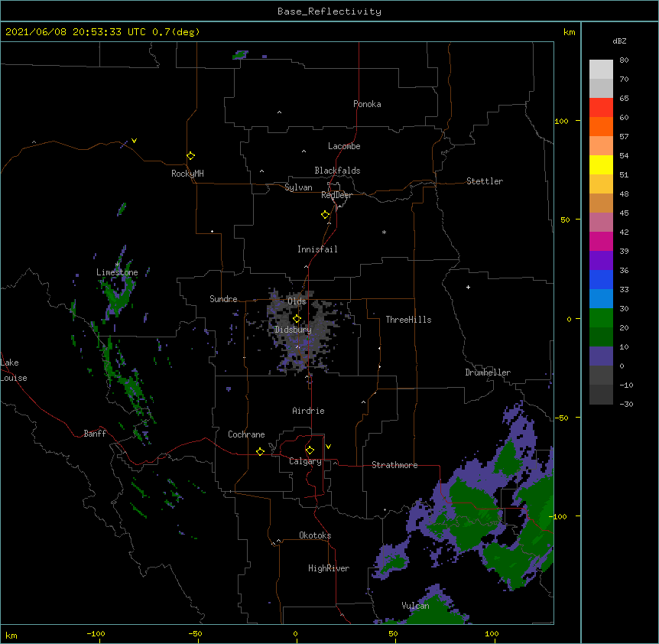Screen dimensions: 659x644
Task: Click the Didsbury town label
Action: [294, 330]
